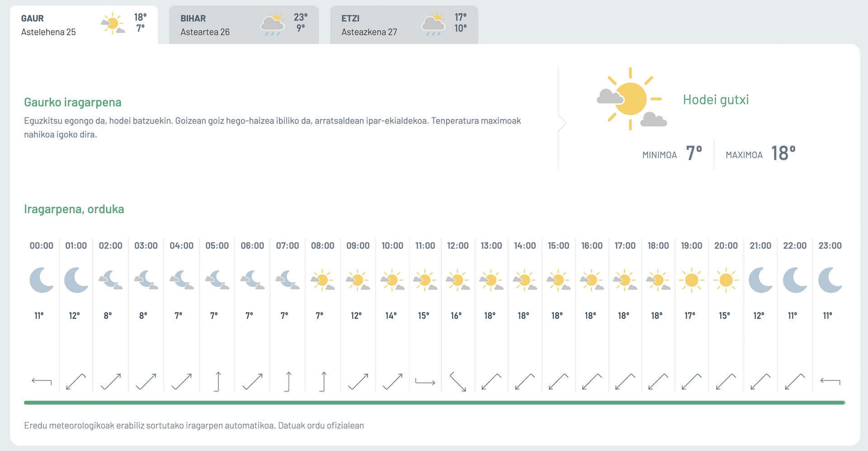Click the Gaurko iragarpena heading
868x451 pixels.
[x=73, y=102]
